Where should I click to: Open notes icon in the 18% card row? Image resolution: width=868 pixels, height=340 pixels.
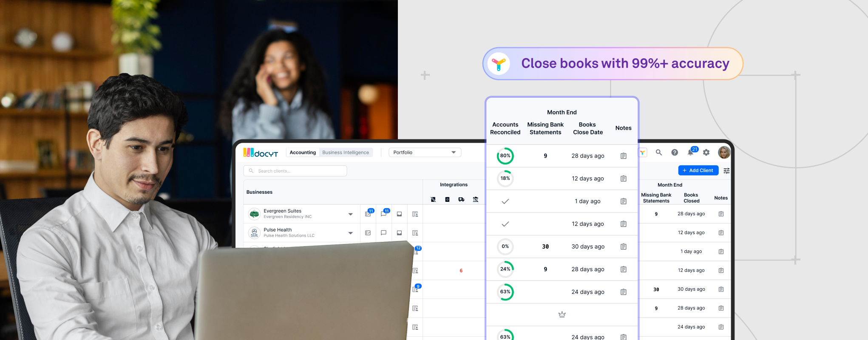(x=623, y=178)
